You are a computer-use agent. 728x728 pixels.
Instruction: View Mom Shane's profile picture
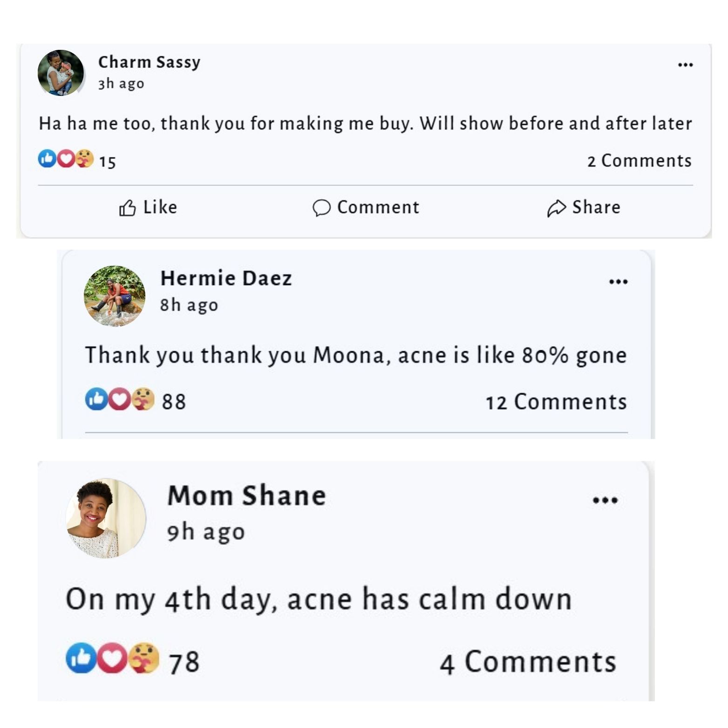click(x=106, y=518)
